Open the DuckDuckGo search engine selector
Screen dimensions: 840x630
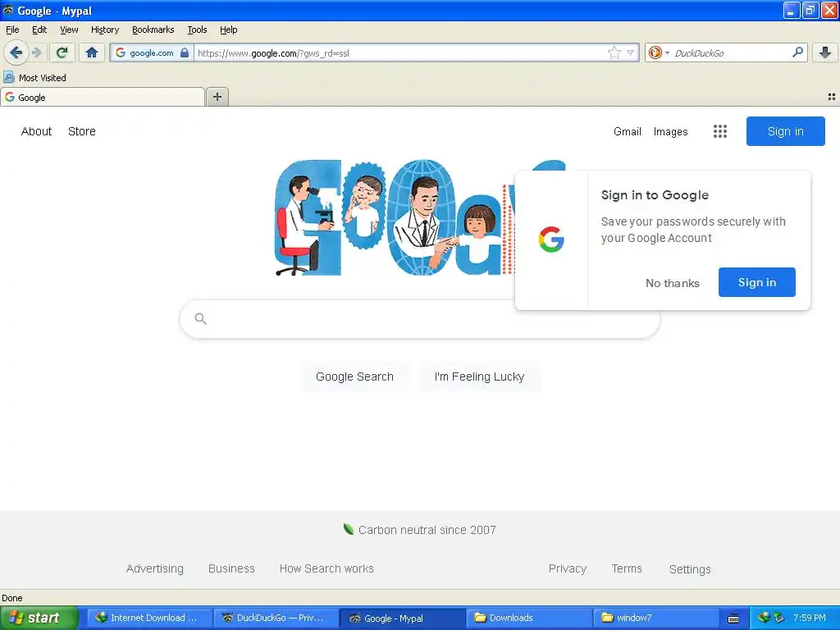[x=659, y=52]
